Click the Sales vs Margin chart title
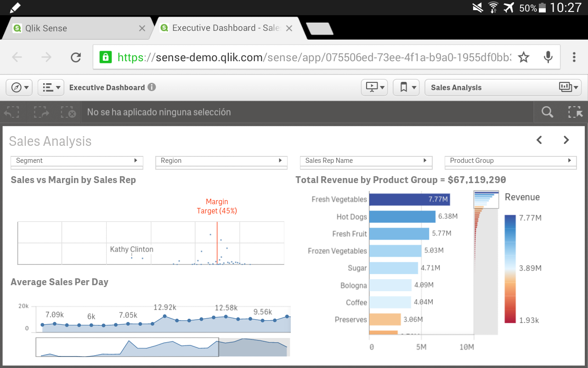Viewport: 588px width, 368px height. [x=73, y=180]
